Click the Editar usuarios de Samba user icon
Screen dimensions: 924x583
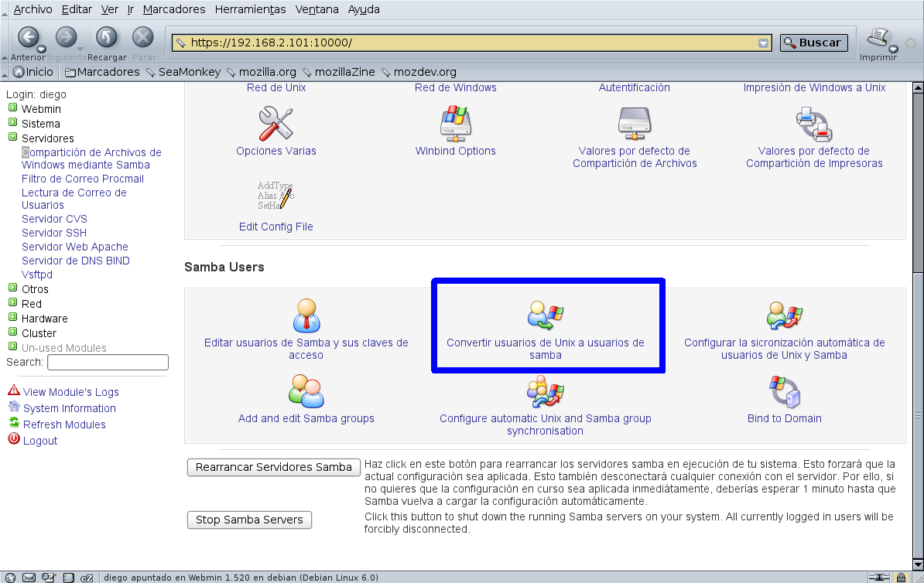[x=306, y=315]
